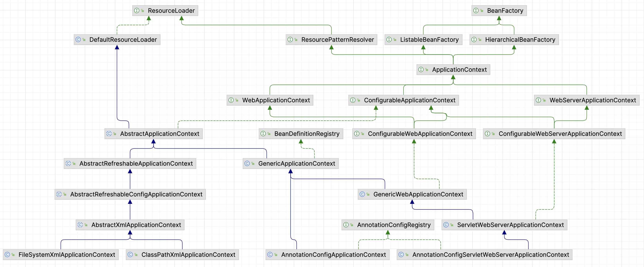Click the interface icon beside AnnotationConfigRegistry
This screenshot has width=644, height=267.
coord(346,225)
